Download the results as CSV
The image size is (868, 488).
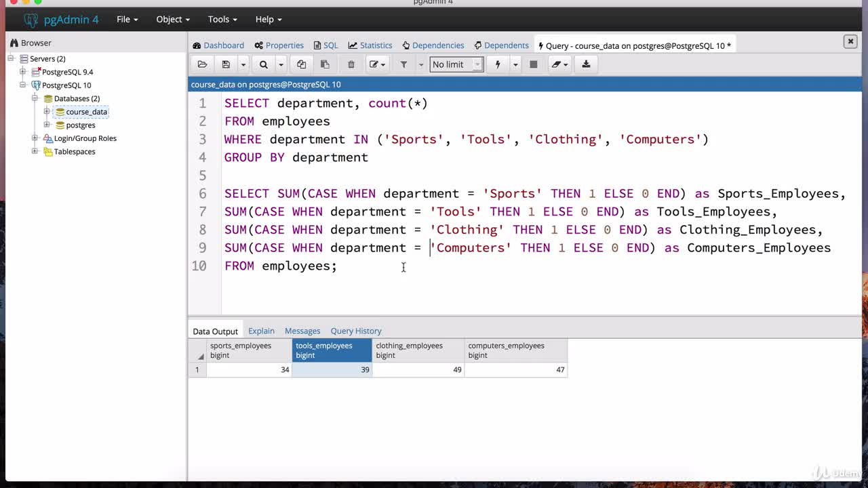[x=586, y=64]
